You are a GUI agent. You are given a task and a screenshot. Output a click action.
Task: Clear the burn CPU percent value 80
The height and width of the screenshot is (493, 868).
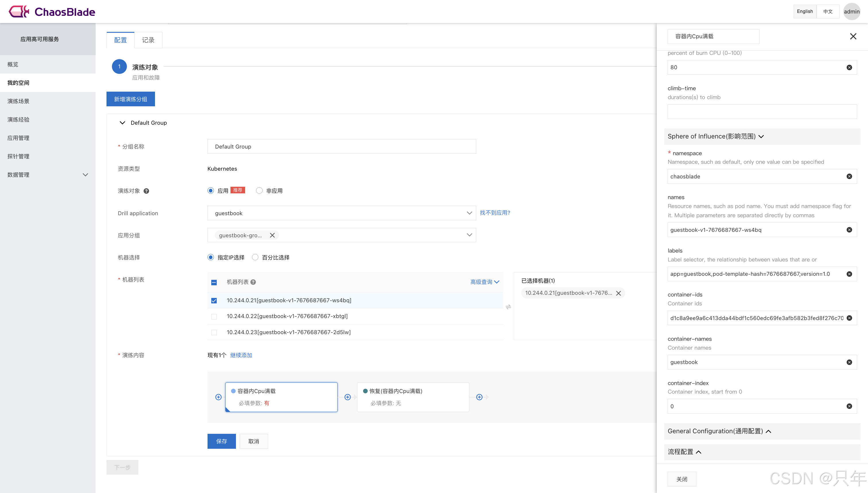(x=849, y=68)
